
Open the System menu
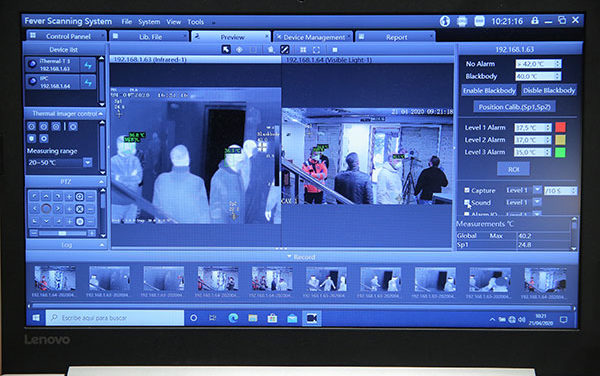(149, 22)
